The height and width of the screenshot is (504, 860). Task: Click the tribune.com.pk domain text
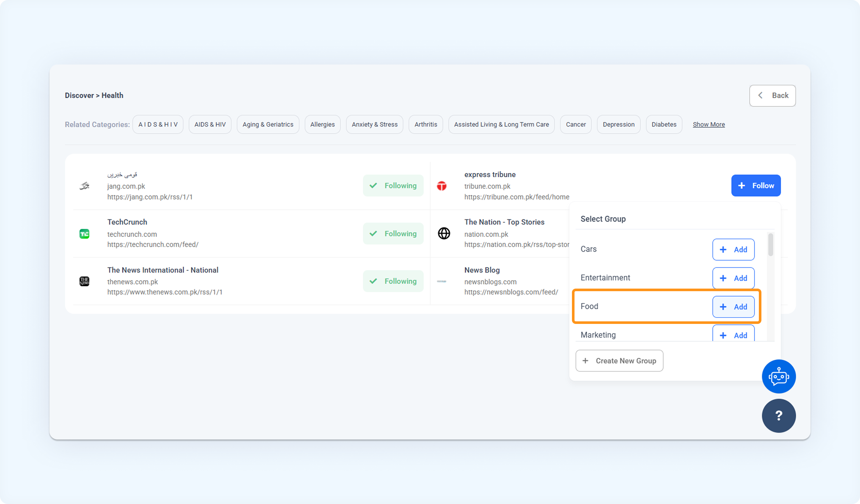[x=487, y=186]
